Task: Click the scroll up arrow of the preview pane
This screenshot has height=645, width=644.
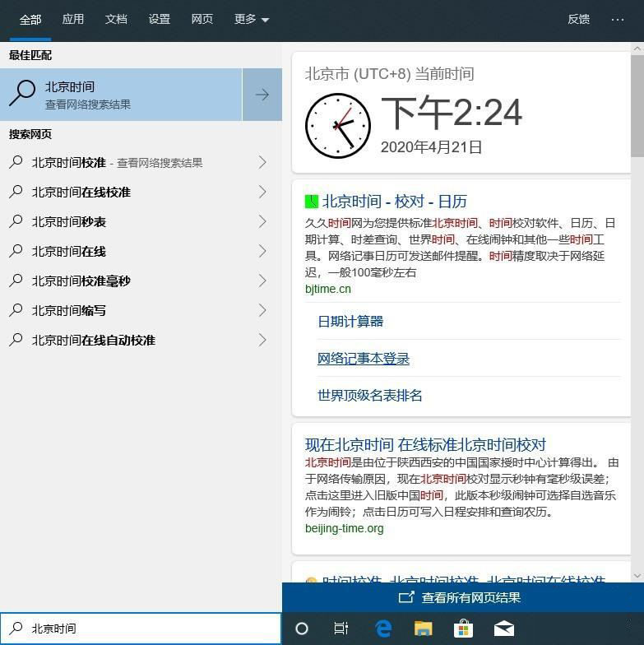Action: [637, 49]
